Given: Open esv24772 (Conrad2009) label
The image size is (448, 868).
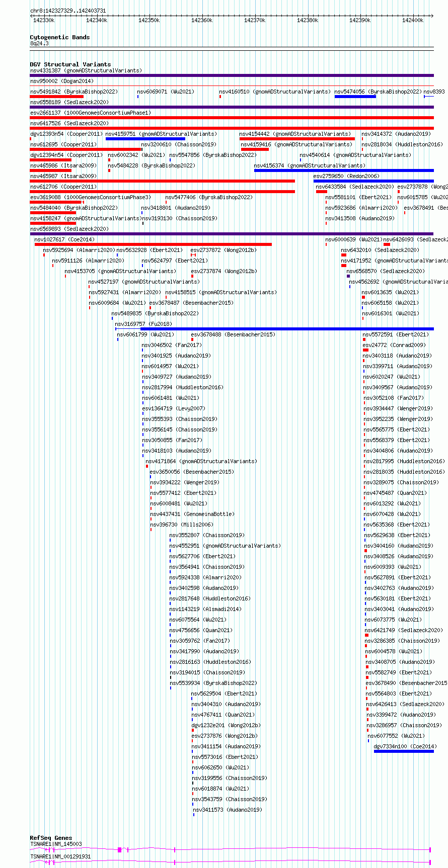Looking at the screenshot, I should (x=394, y=345).
